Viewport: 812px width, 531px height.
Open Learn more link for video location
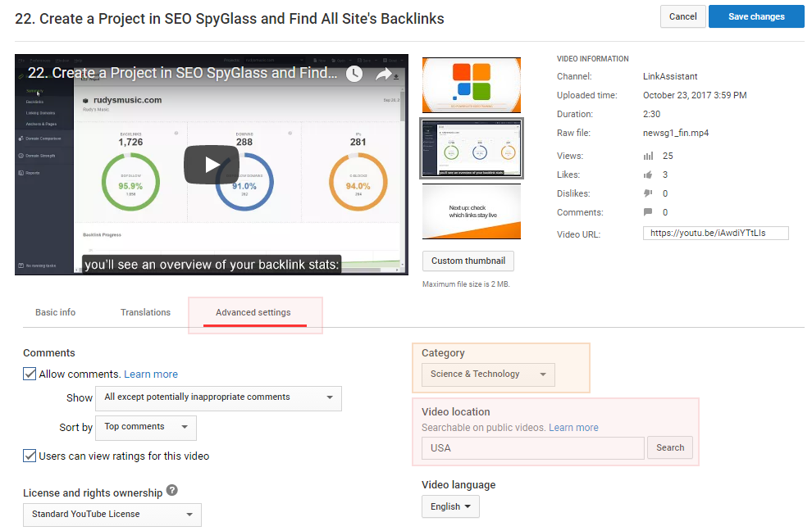[573, 428]
